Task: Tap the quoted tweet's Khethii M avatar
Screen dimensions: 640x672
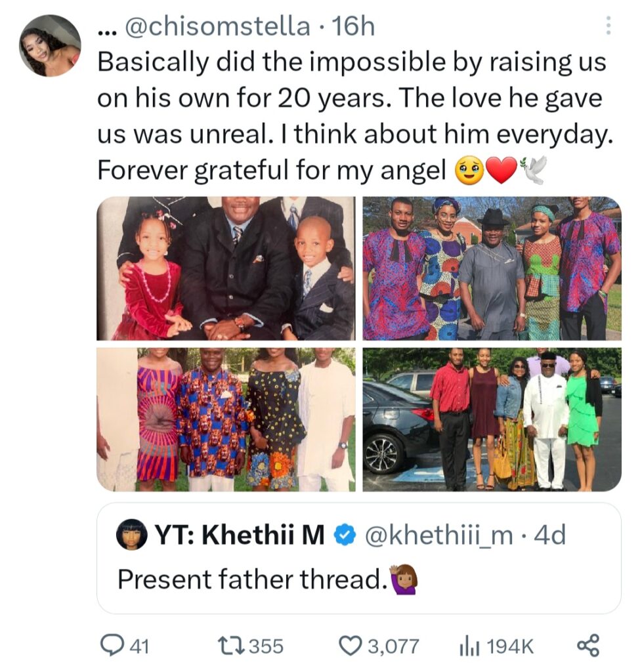Action: [131, 535]
